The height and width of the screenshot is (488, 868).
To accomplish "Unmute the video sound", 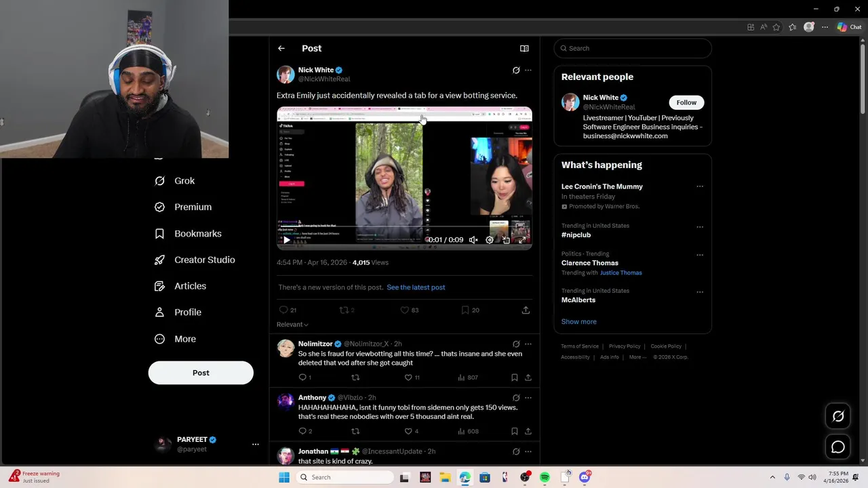I will point(473,240).
